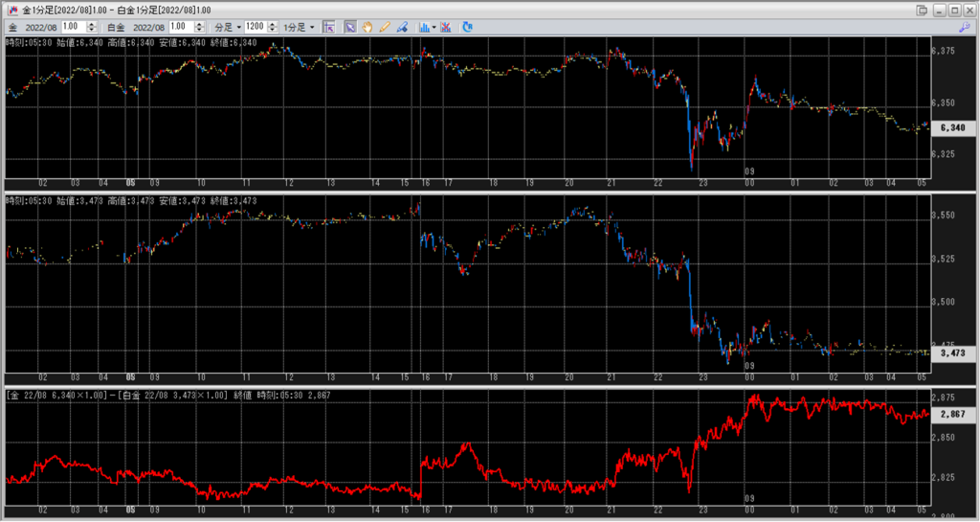Refresh chart with the reload icon

[x=467, y=27]
